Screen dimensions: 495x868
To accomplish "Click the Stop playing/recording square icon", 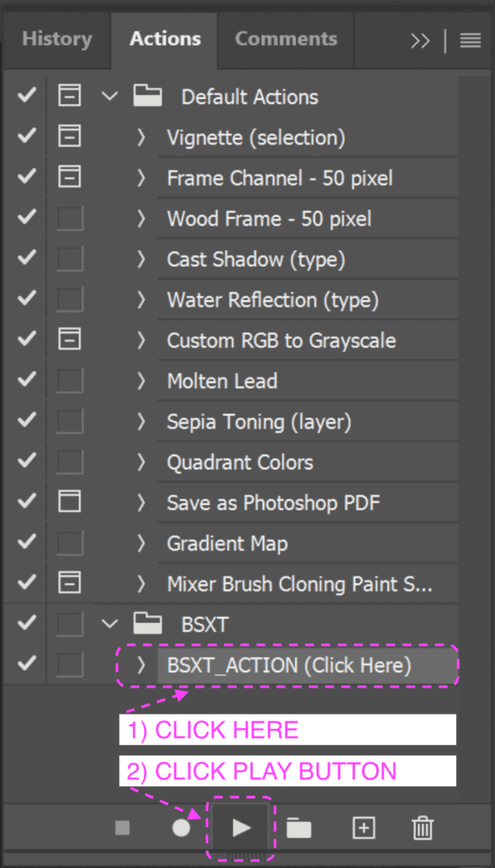I will pyautogui.click(x=122, y=827).
